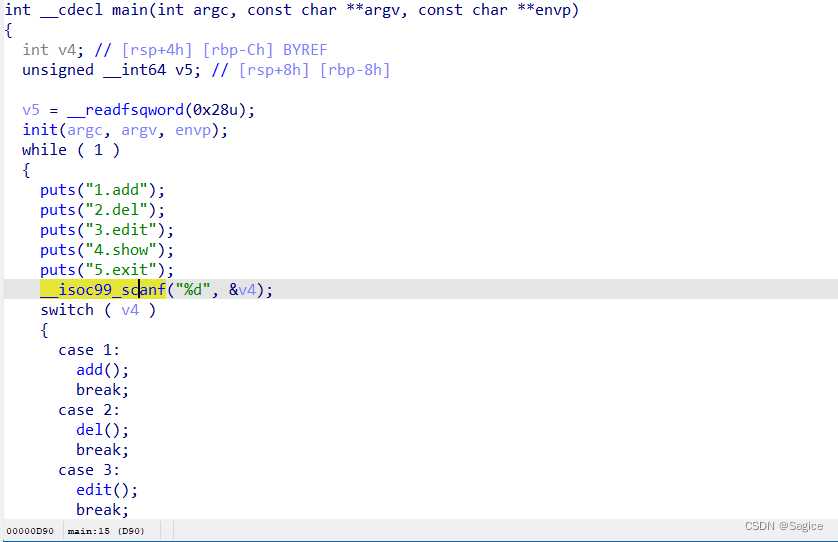838x542 pixels.
Task: Click the status bar address 00000D90
Action: (x=30, y=531)
